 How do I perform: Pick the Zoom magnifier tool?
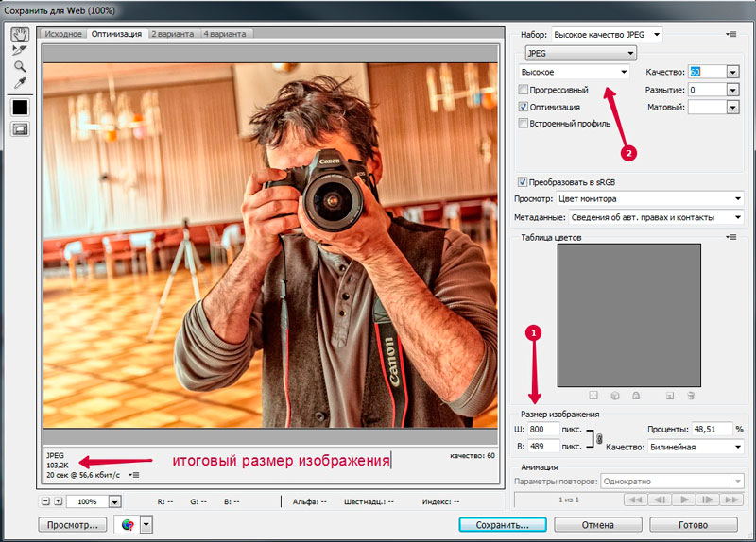pos(19,66)
